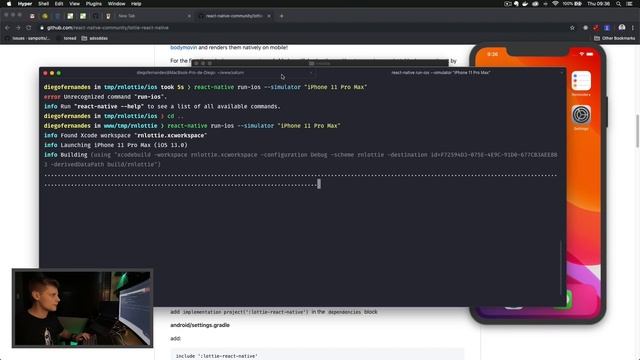Click the browser Forward arrow
This screenshot has height=360, width=640.
pos(18,28)
